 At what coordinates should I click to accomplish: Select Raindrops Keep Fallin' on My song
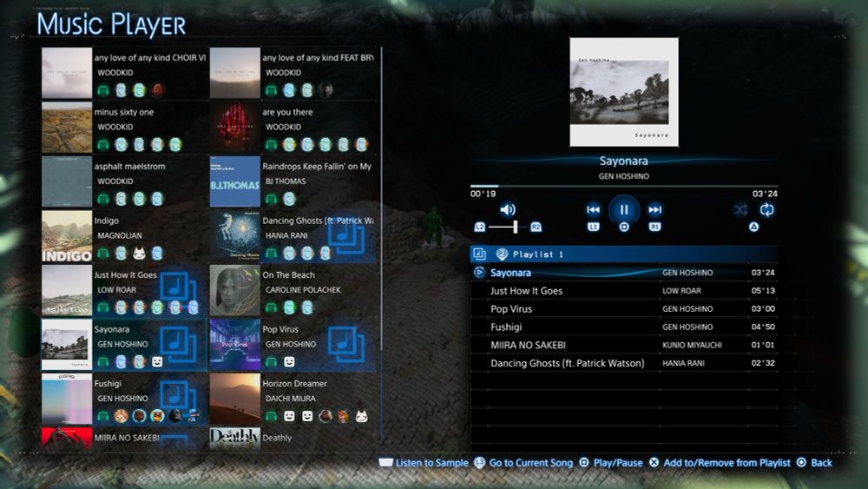(293, 181)
